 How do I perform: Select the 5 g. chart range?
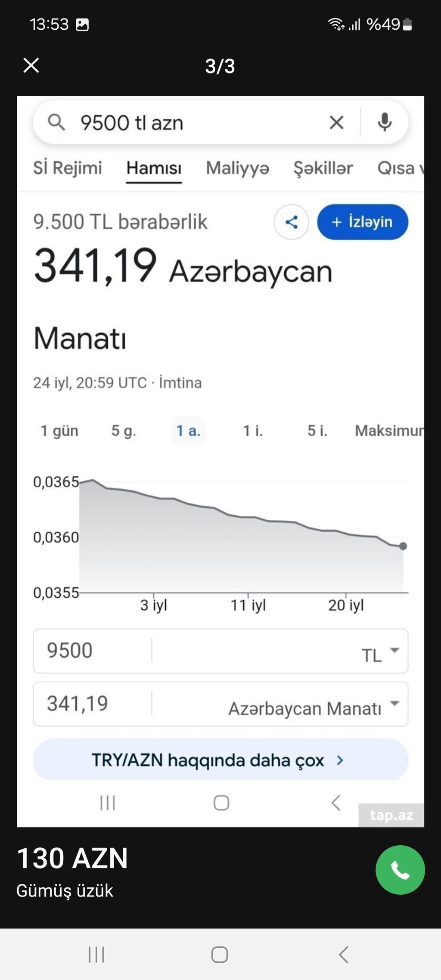tap(124, 431)
